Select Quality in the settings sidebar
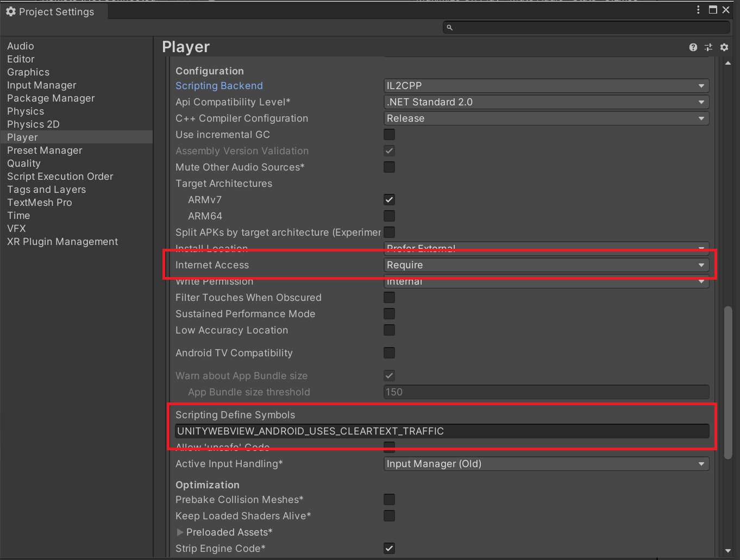 tap(24, 163)
